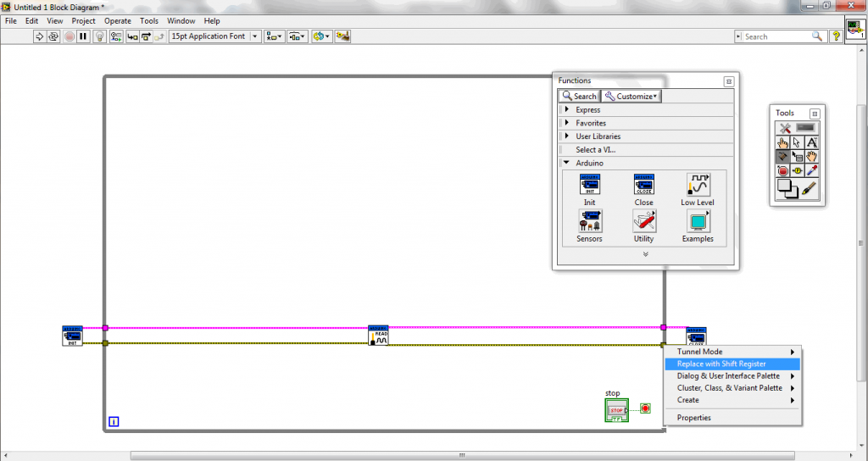The height and width of the screenshot is (461, 868).
Task: Click the Run arrow in the toolbar
Action: tap(39, 36)
